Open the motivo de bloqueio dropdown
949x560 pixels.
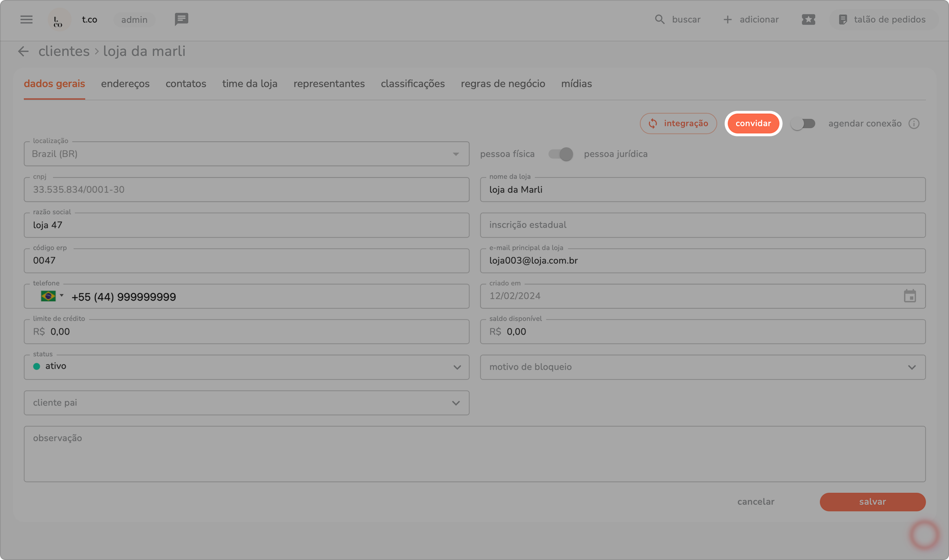click(911, 367)
